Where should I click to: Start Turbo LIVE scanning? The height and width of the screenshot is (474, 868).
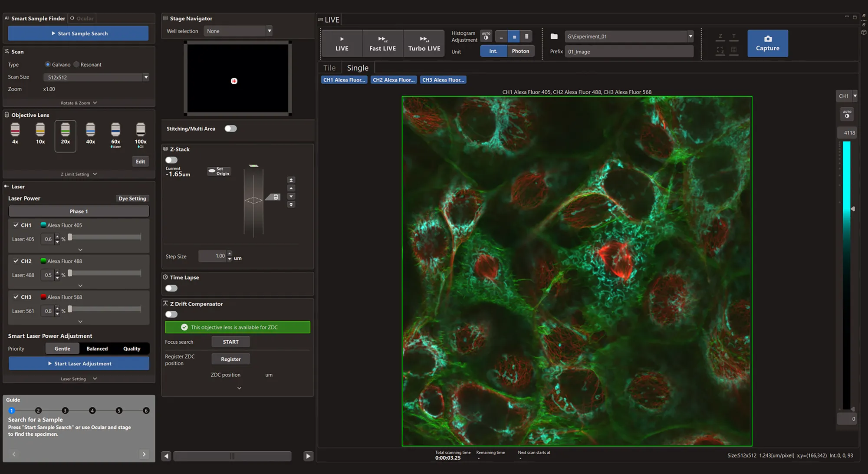(x=424, y=43)
